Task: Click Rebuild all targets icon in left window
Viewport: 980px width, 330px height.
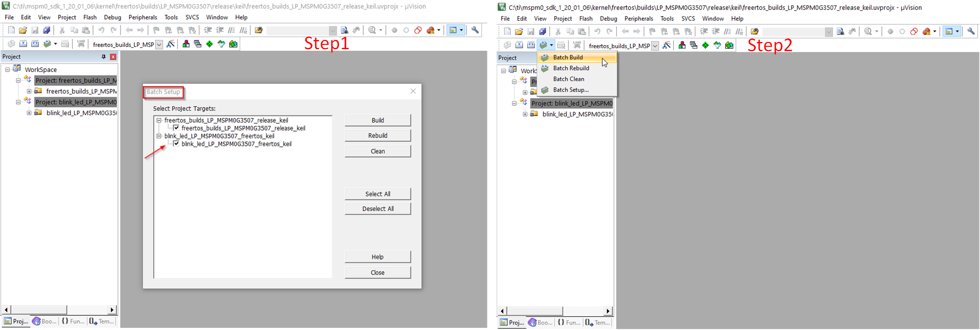Action: (35, 44)
